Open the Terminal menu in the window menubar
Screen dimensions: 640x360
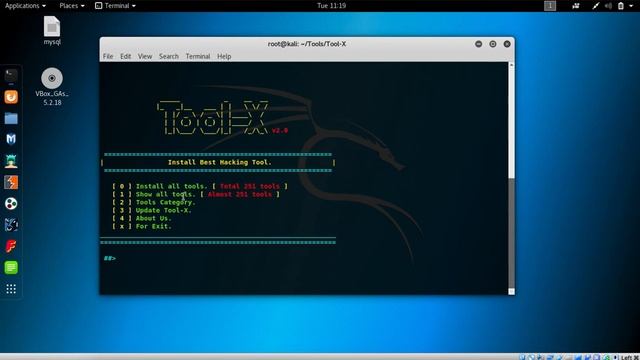[x=198, y=56]
